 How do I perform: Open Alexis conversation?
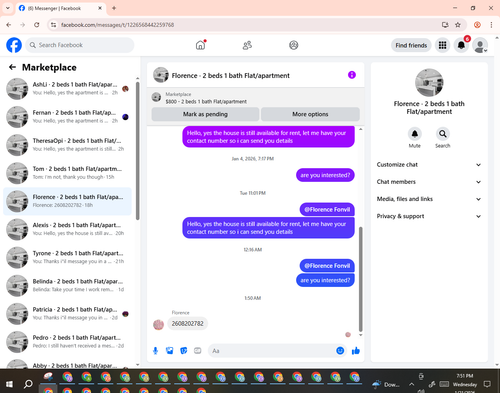(x=68, y=229)
